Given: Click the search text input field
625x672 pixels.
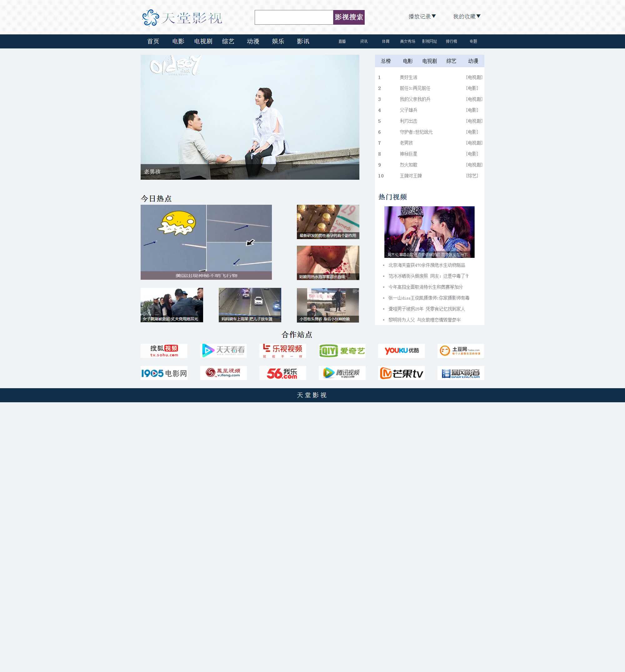Looking at the screenshot, I should (x=293, y=17).
